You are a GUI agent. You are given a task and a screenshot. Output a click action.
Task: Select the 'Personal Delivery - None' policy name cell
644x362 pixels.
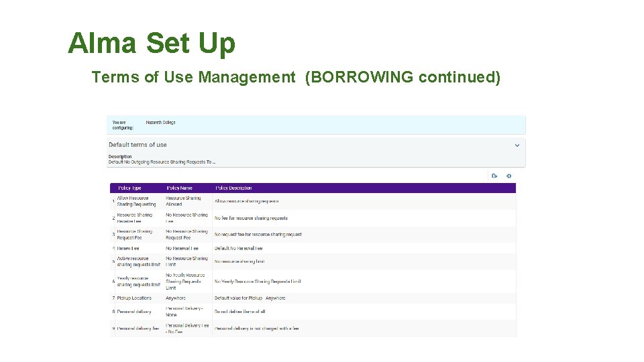184,312
